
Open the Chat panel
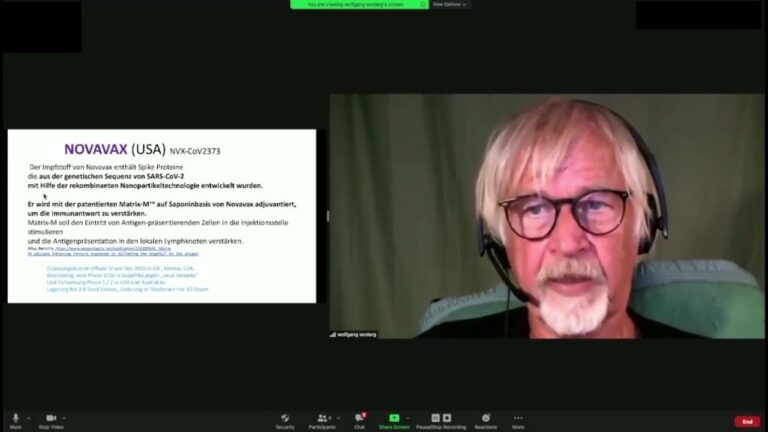(360, 420)
